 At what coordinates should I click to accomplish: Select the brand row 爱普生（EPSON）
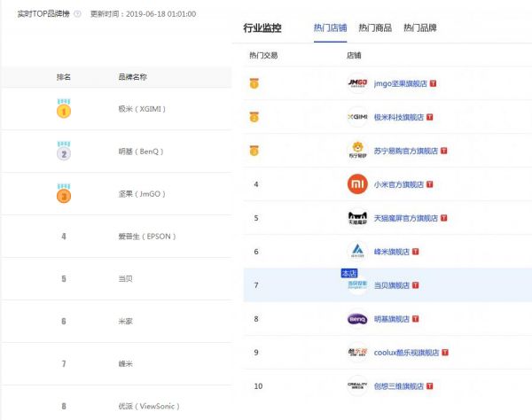click(x=117, y=237)
